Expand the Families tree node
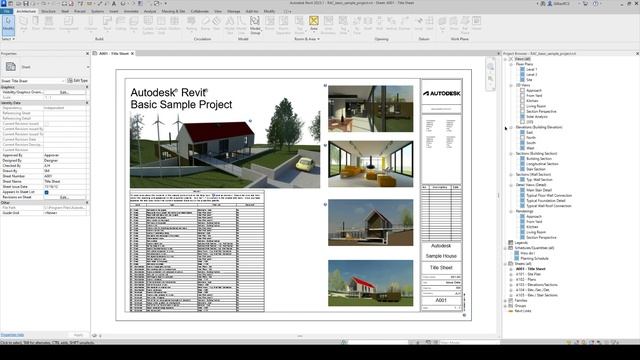 506,300
